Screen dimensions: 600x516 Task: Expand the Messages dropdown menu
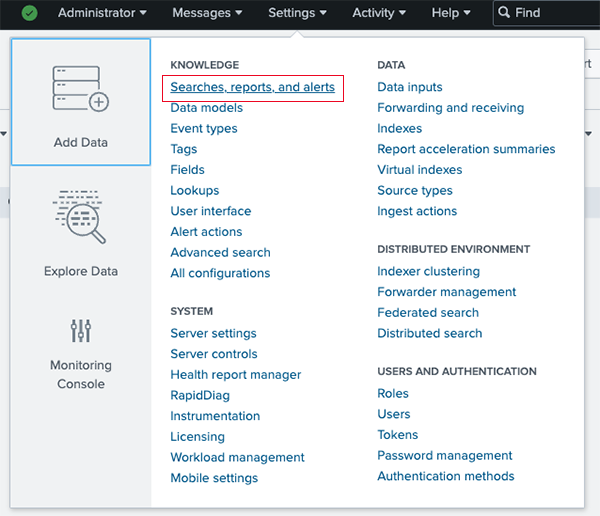[207, 13]
